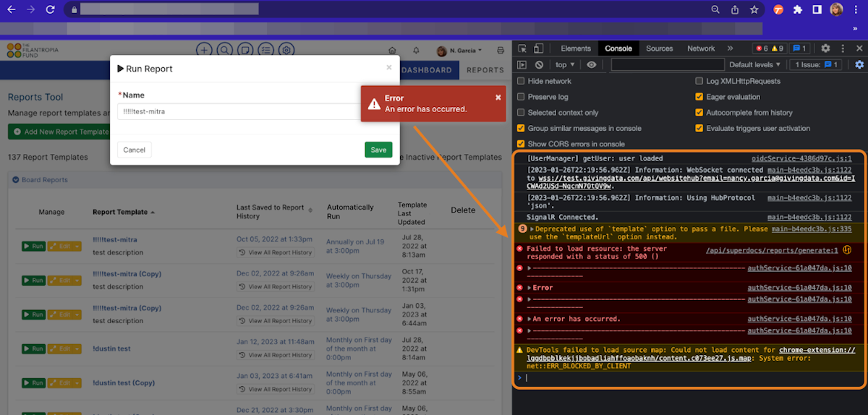Click the gear circle icon in the app header
This screenshot has height=415, width=868.
tap(287, 50)
